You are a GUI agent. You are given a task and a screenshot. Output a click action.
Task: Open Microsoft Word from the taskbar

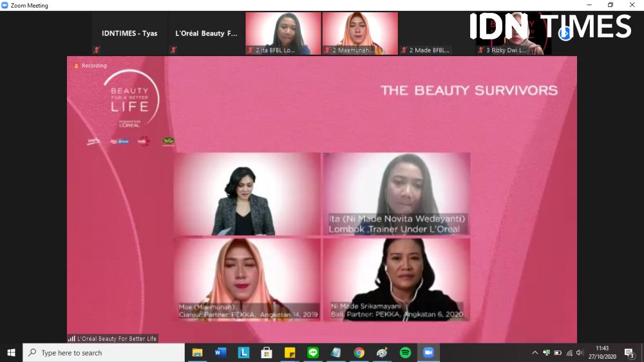coord(220,352)
